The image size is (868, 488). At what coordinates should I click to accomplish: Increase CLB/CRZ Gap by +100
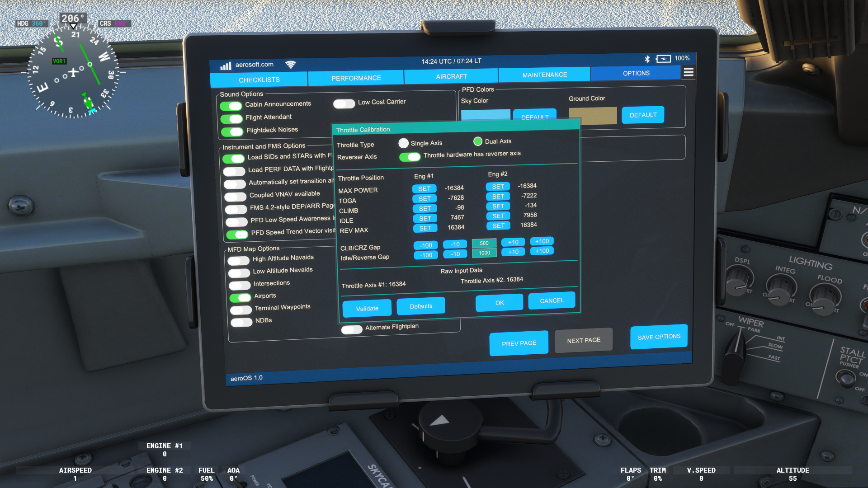coord(542,241)
